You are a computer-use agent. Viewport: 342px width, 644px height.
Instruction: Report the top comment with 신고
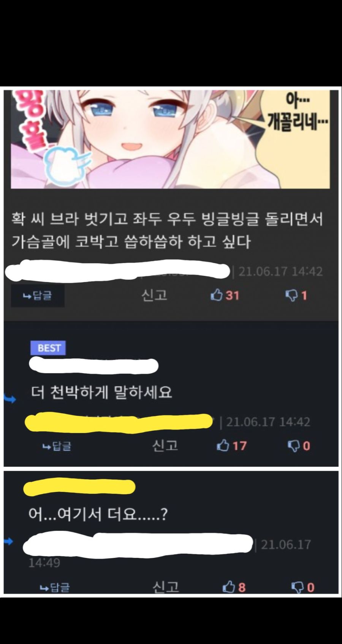tap(154, 295)
